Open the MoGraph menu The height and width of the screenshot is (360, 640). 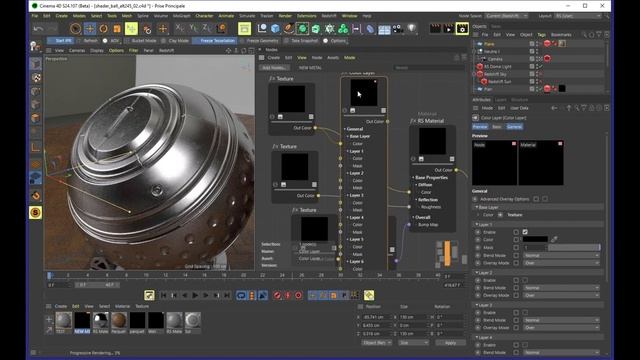click(x=182, y=16)
